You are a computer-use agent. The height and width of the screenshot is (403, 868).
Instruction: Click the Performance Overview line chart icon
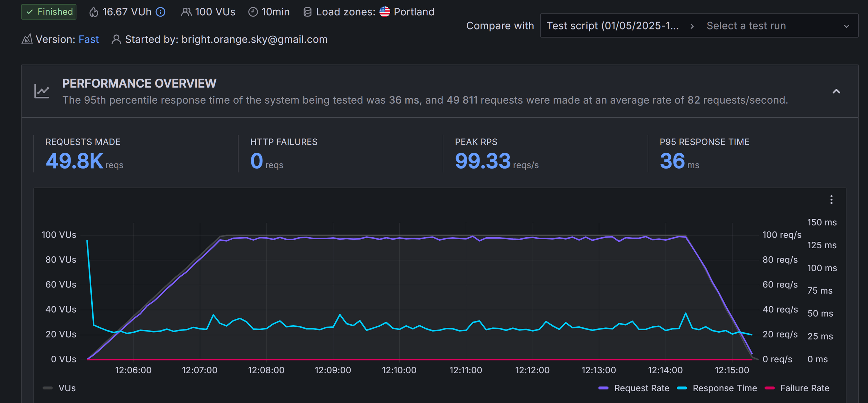[42, 91]
